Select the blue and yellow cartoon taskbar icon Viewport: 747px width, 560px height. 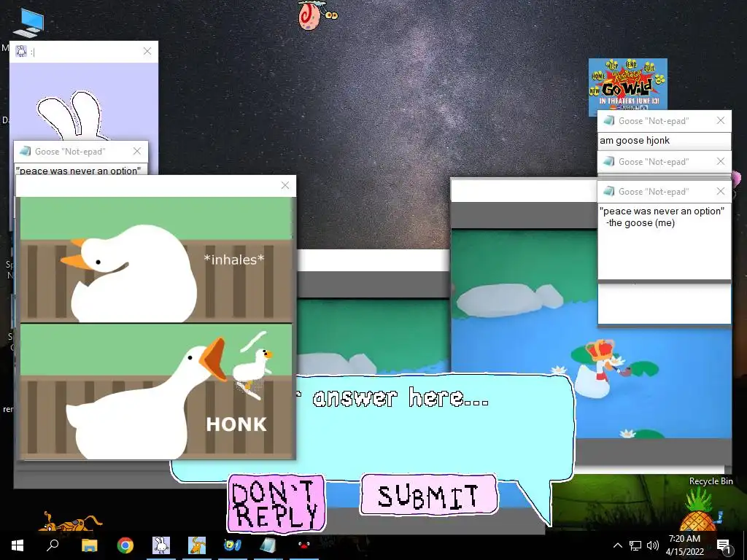[233, 545]
